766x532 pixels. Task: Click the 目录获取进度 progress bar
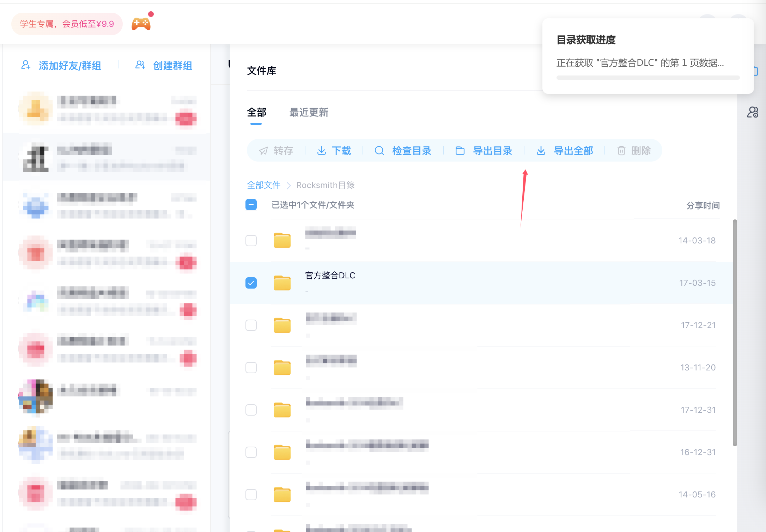coord(648,78)
